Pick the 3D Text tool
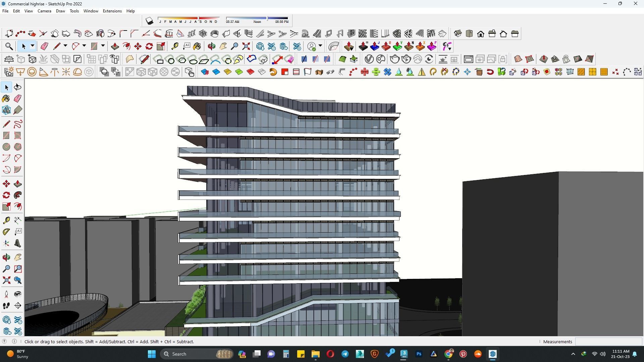Screen dimensions: 644x362 coord(18,243)
